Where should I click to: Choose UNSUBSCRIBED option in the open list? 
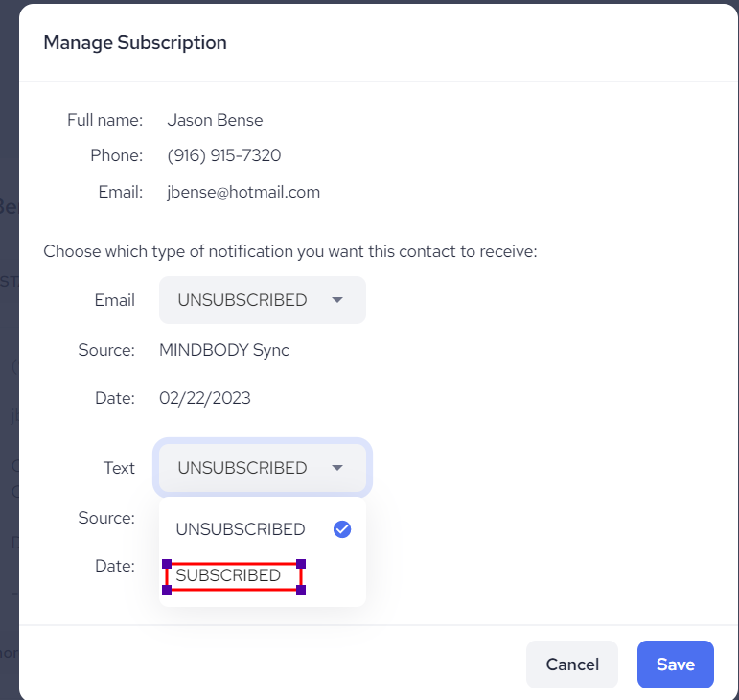coord(241,529)
